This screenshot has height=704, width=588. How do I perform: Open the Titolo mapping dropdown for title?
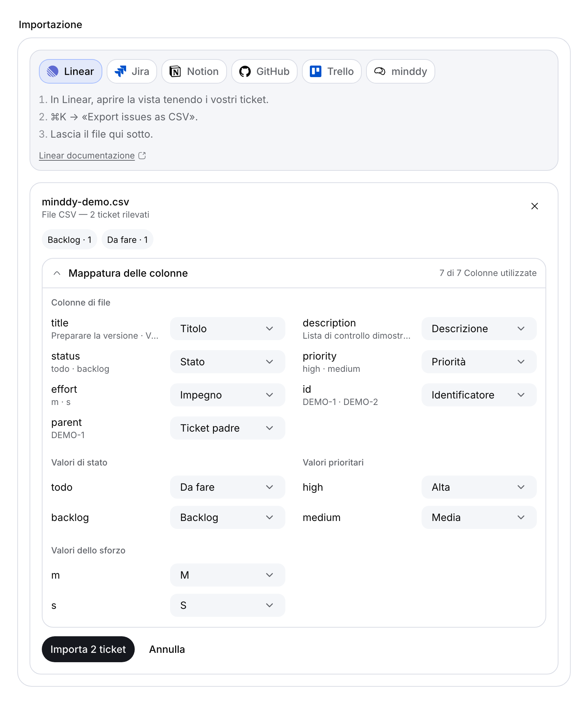pyautogui.click(x=228, y=329)
